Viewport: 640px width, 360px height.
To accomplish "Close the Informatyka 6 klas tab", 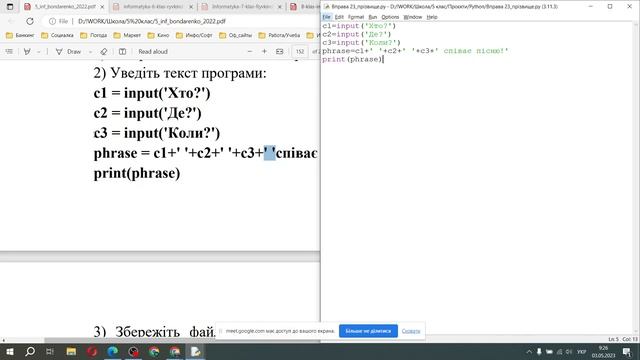I will point(191,7).
